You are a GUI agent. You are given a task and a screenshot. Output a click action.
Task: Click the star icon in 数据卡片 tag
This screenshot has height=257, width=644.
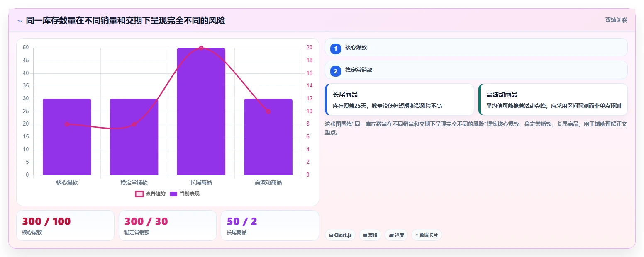coord(417,235)
